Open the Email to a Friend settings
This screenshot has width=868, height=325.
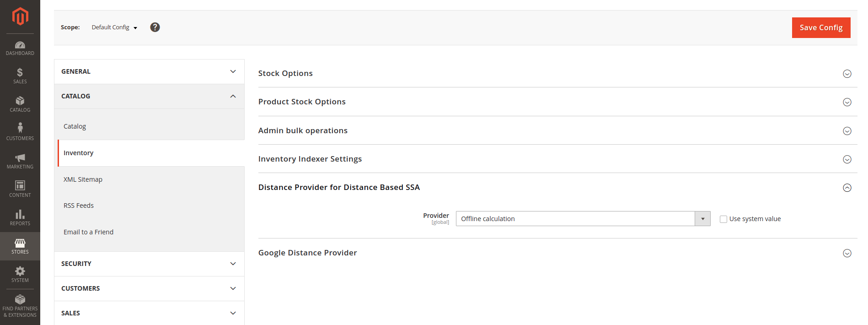click(x=88, y=232)
